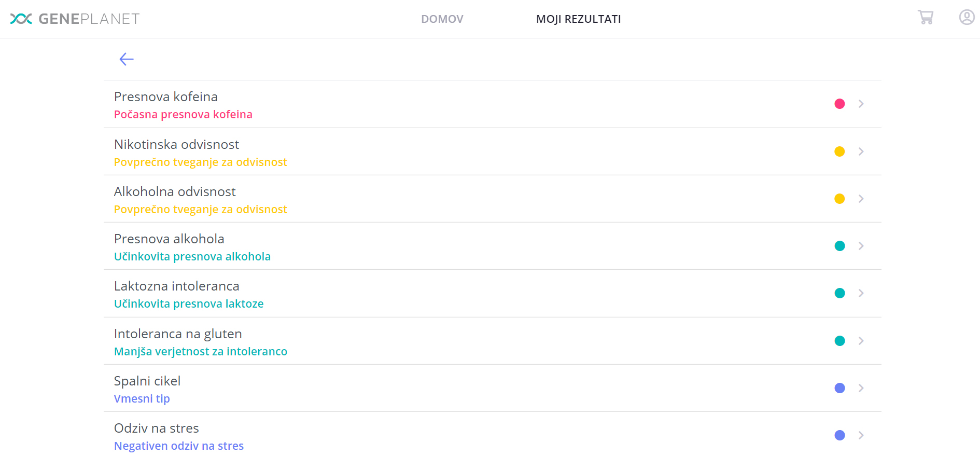Click the red dot for Presnova kofeina
980x456 pixels.
click(839, 104)
